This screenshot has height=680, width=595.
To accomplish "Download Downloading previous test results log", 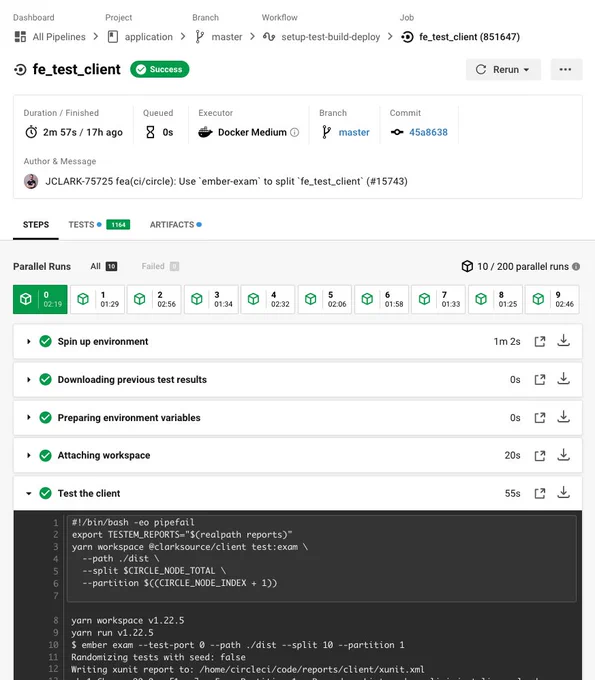I will (x=563, y=379).
